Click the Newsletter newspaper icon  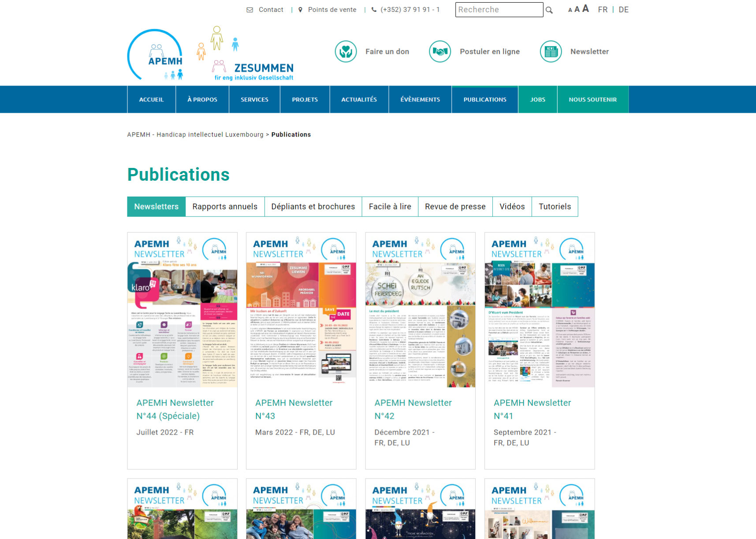[551, 52]
